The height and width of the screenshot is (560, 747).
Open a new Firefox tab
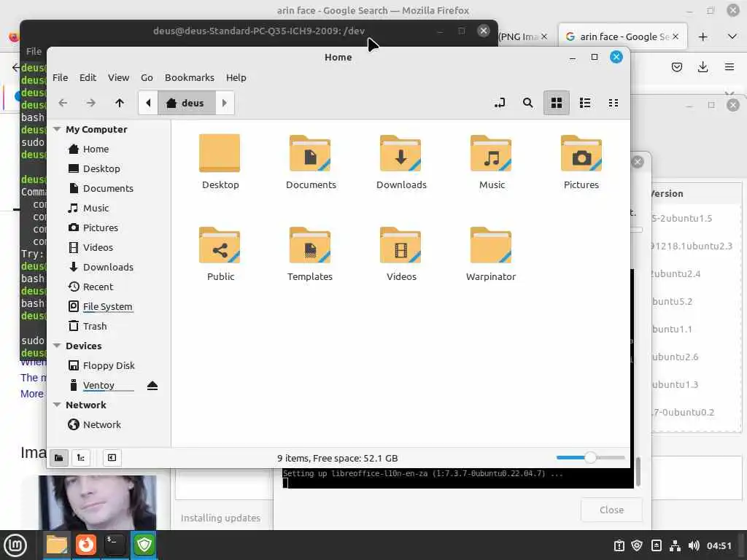[703, 36]
